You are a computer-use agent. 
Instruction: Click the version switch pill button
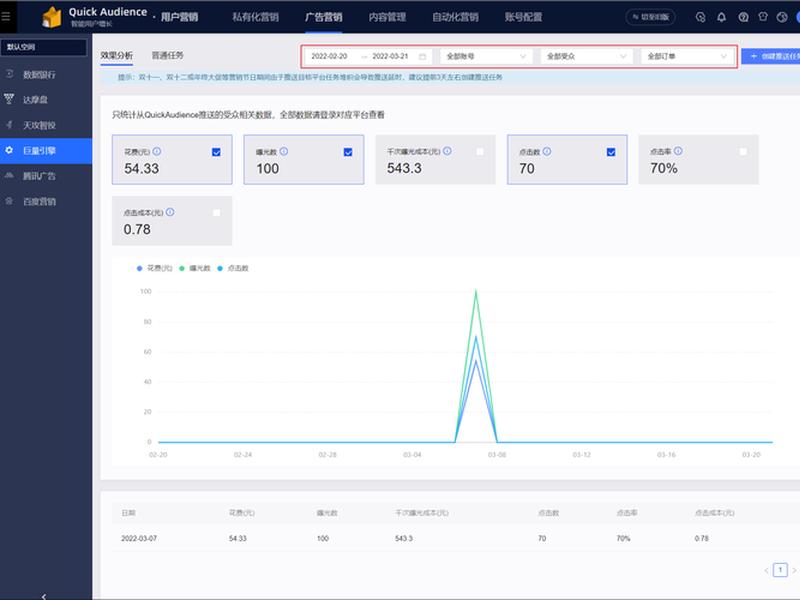[651, 17]
